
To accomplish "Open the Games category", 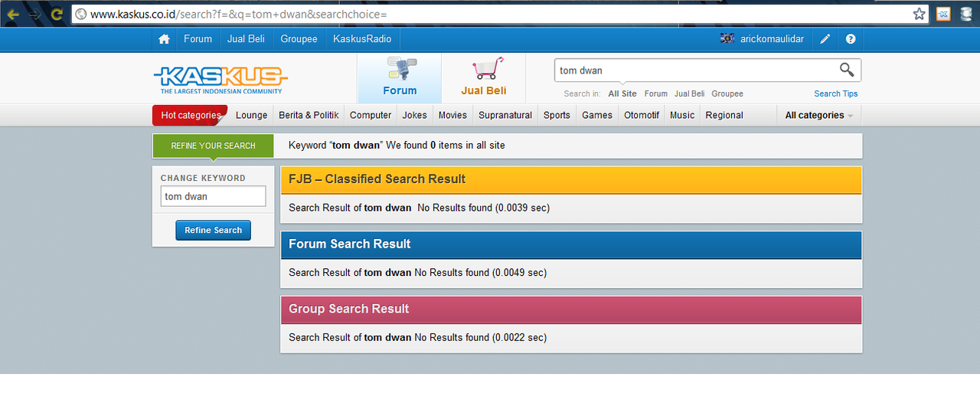I will pyautogui.click(x=597, y=115).
